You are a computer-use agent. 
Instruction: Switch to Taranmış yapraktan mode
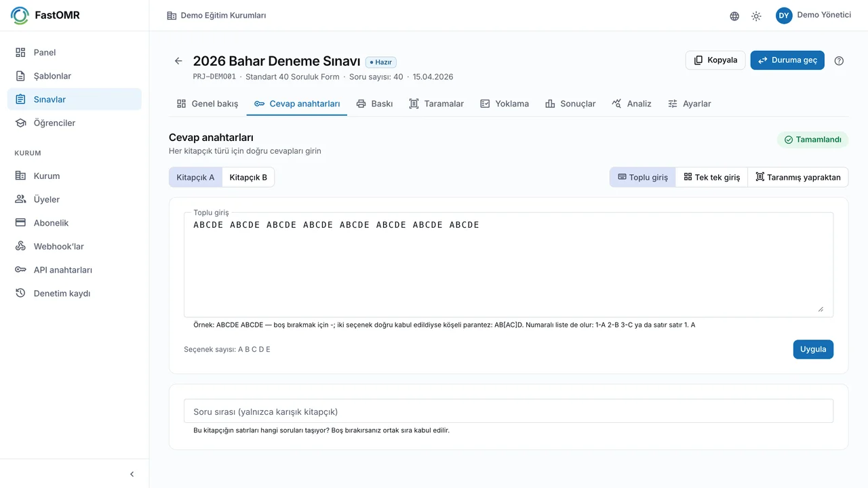point(798,178)
